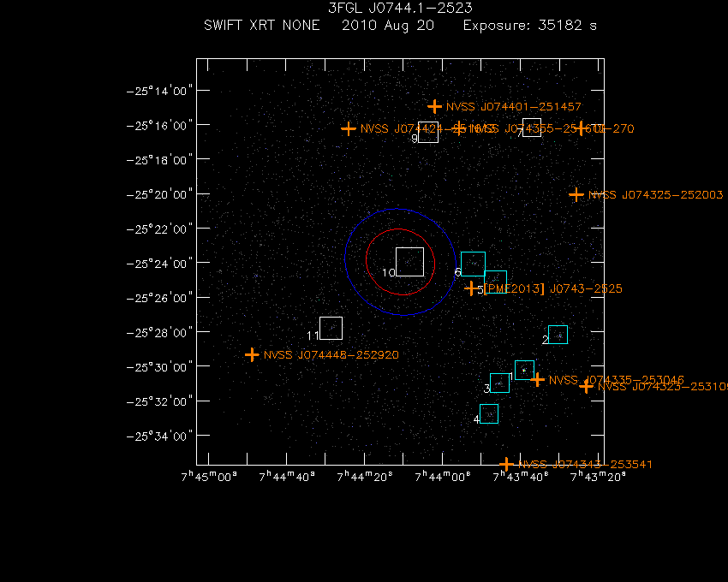Click the orange cross for NVSS J074401-251457

click(434, 107)
